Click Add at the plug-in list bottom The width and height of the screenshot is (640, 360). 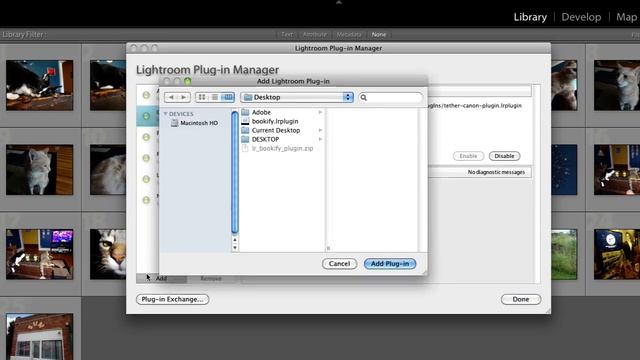tap(161, 278)
